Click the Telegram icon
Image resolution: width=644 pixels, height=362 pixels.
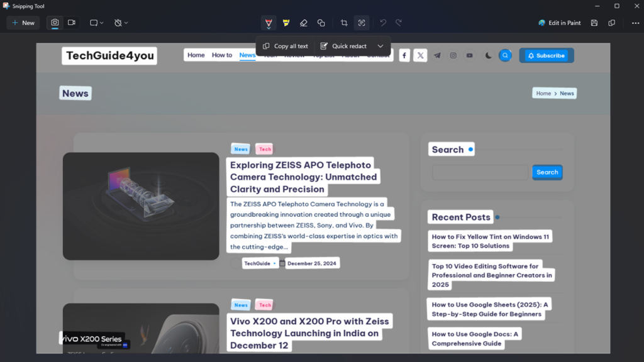(x=437, y=55)
